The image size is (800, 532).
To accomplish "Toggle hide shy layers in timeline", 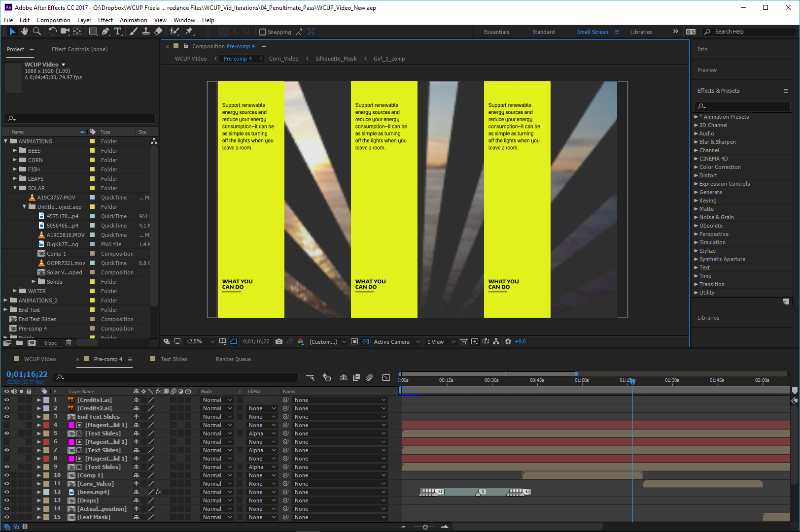I will 344,377.
